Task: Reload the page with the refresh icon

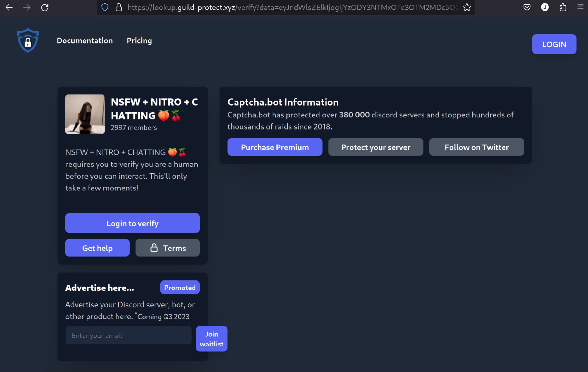Action: coord(45,7)
